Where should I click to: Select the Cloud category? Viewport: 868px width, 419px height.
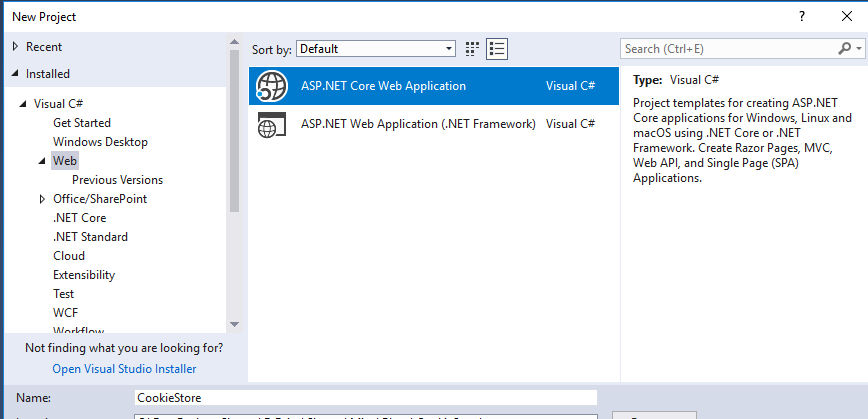click(x=69, y=256)
